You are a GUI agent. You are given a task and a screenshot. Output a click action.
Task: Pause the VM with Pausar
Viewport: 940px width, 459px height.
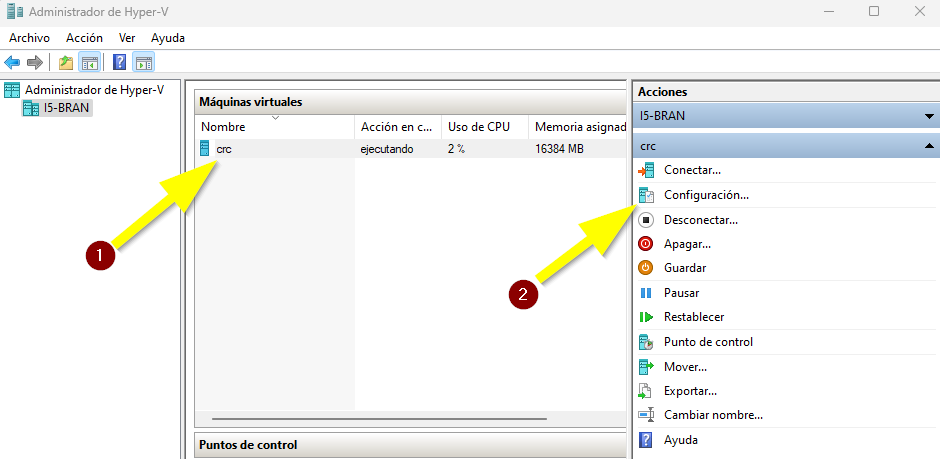[681, 293]
